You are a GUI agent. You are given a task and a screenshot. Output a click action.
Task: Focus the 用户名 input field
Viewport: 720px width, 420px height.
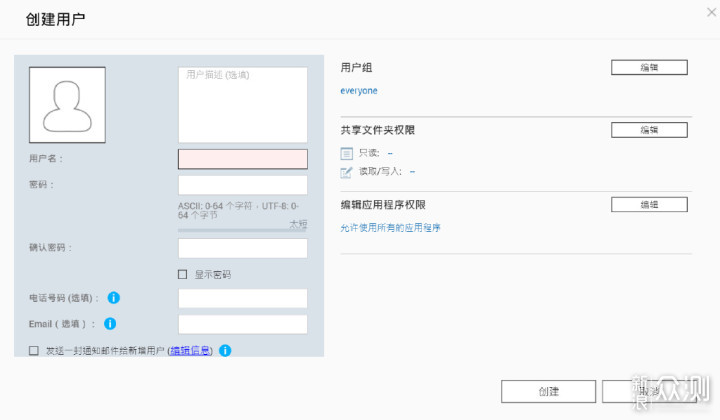tap(243, 159)
